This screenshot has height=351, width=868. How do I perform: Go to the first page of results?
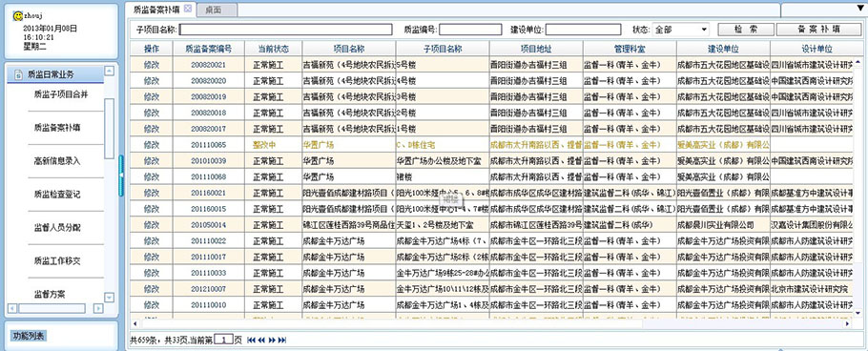pos(251,340)
